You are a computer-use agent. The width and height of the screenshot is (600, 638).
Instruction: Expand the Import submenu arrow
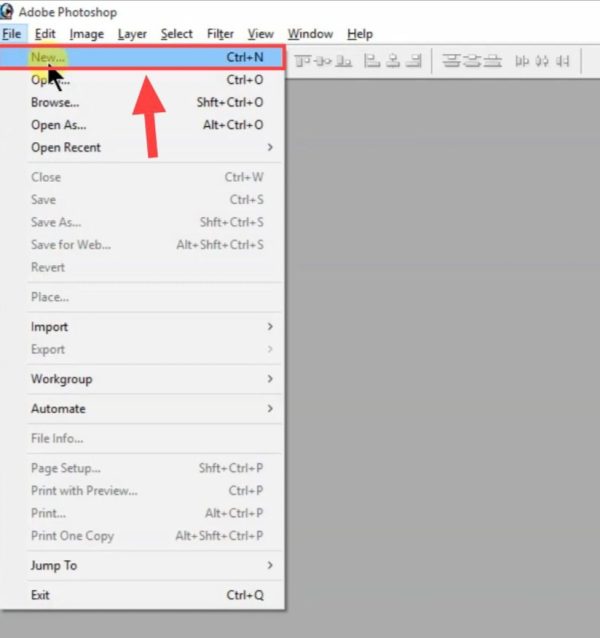pos(270,327)
